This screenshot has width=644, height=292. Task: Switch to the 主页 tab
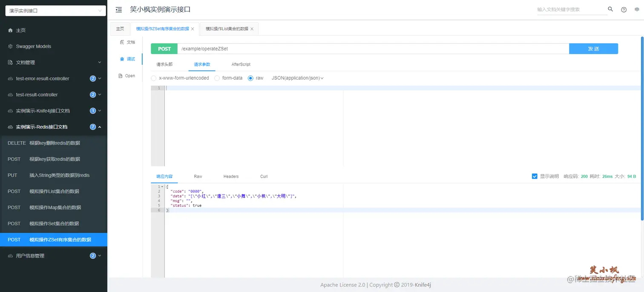120,29
